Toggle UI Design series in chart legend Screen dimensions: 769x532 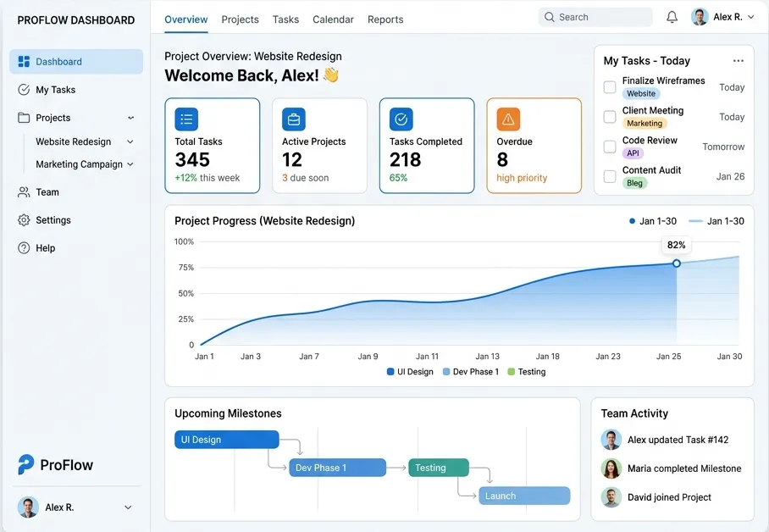410,372
